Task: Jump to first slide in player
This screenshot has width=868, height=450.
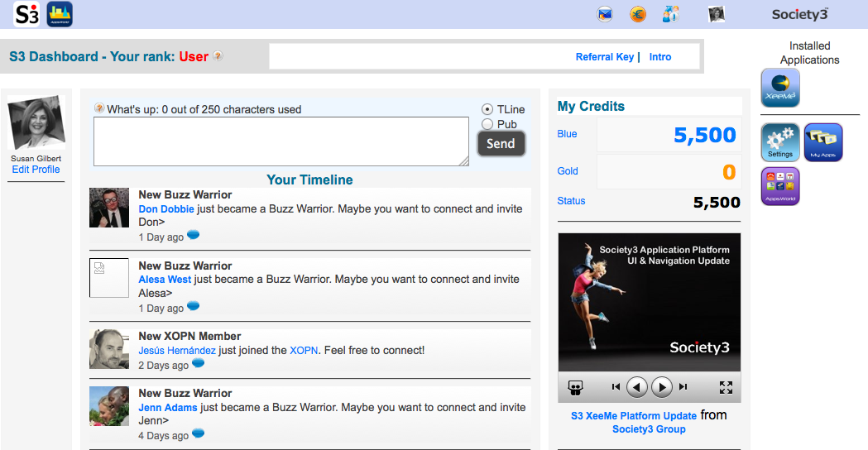Action: (616, 387)
